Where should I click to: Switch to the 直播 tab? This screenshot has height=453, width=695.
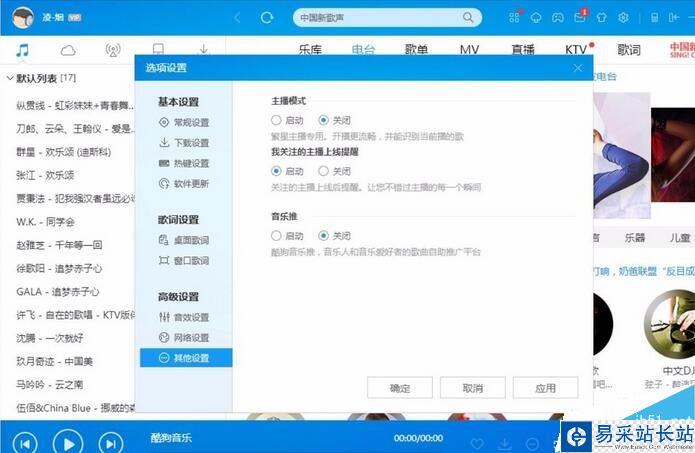[x=523, y=50]
